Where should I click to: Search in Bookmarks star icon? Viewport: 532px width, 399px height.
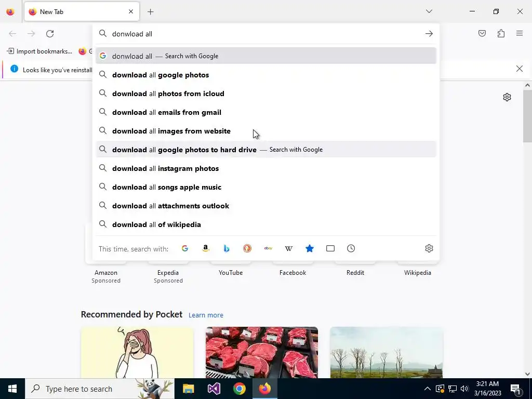[x=310, y=248]
